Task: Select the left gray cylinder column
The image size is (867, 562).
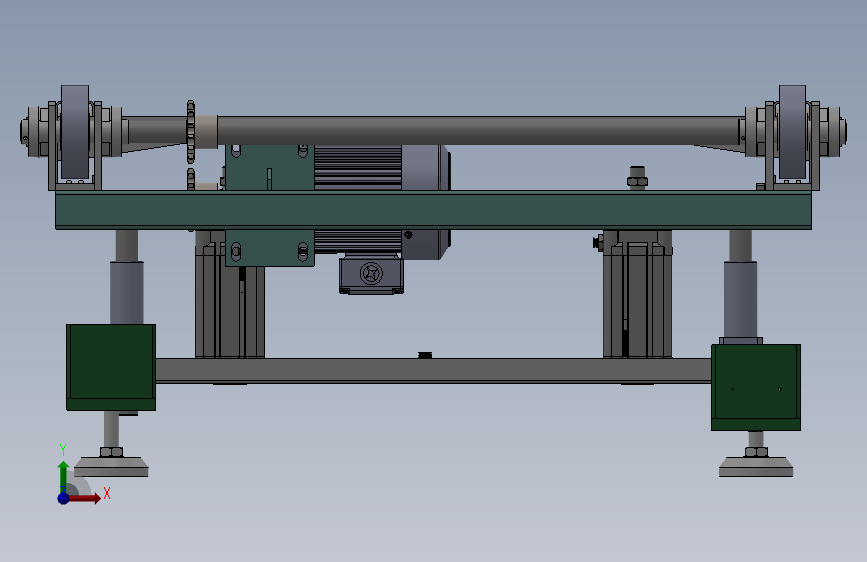Action: 127,292
